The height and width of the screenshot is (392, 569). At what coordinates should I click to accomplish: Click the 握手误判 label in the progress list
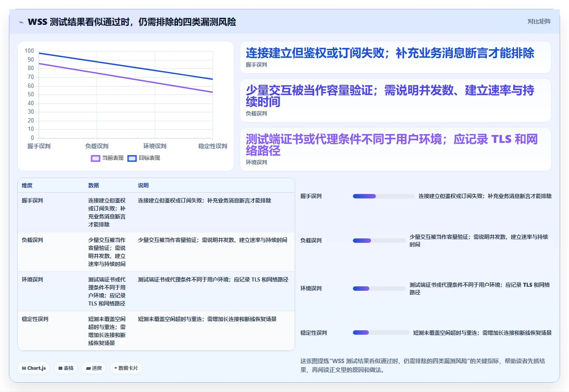click(311, 196)
